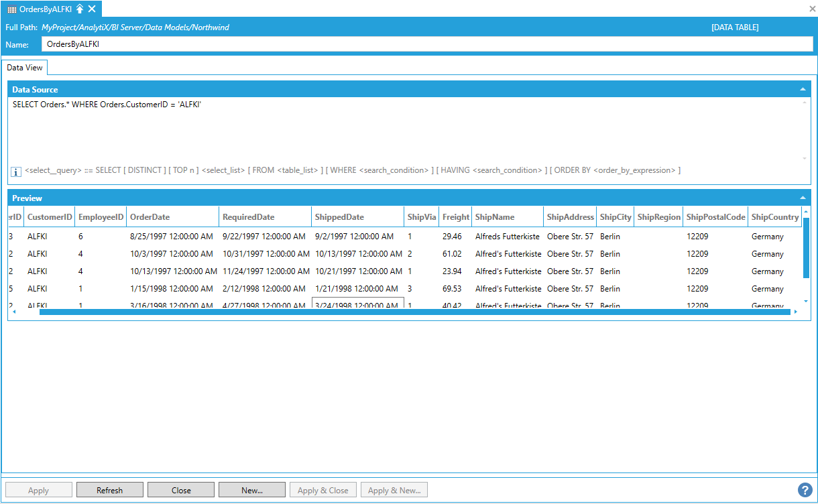Click the help question mark icon

pyautogui.click(x=805, y=490)
